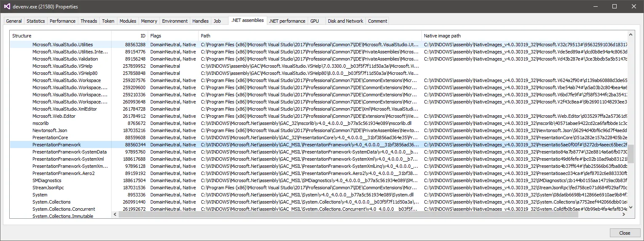Sort by the Path column header
The image size is (644, 241).
(x=310, y=36)
